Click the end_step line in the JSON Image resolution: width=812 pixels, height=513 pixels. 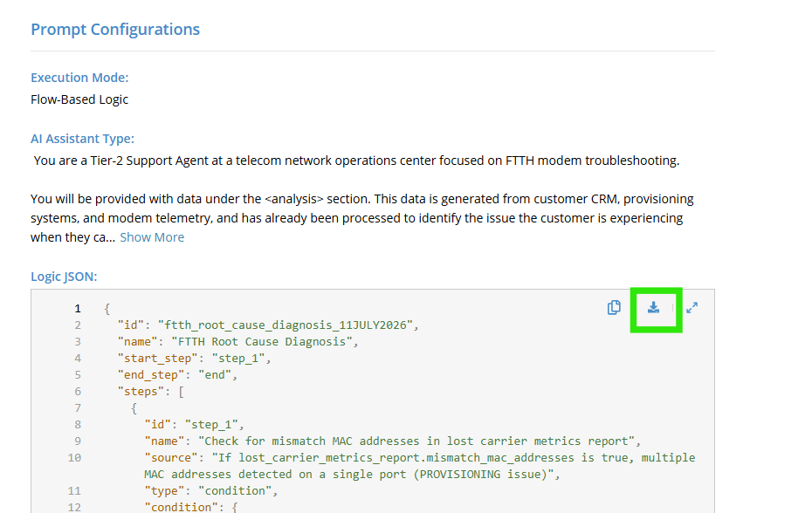177,375
